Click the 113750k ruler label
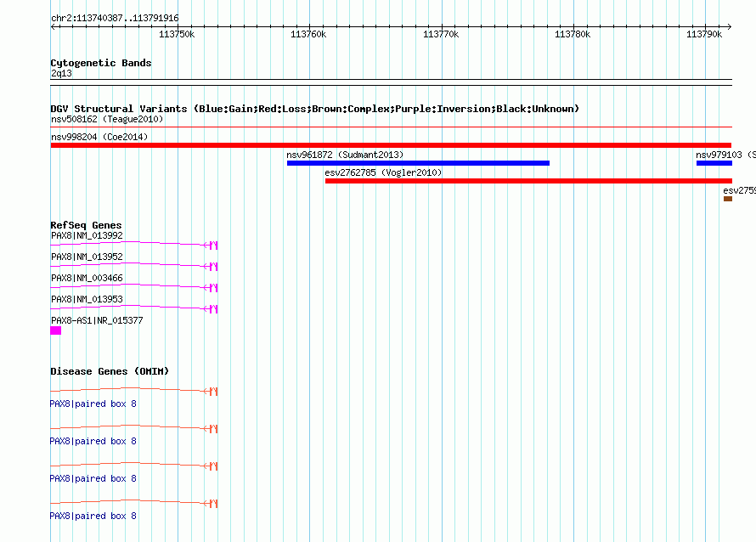756x542 pixels. pos(177,34)
